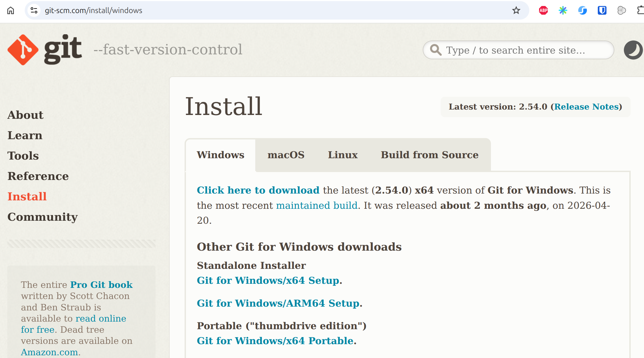Click the 'Standalone Installer' subheading
The height and width of the screenshot is (358, 644).
251,266
